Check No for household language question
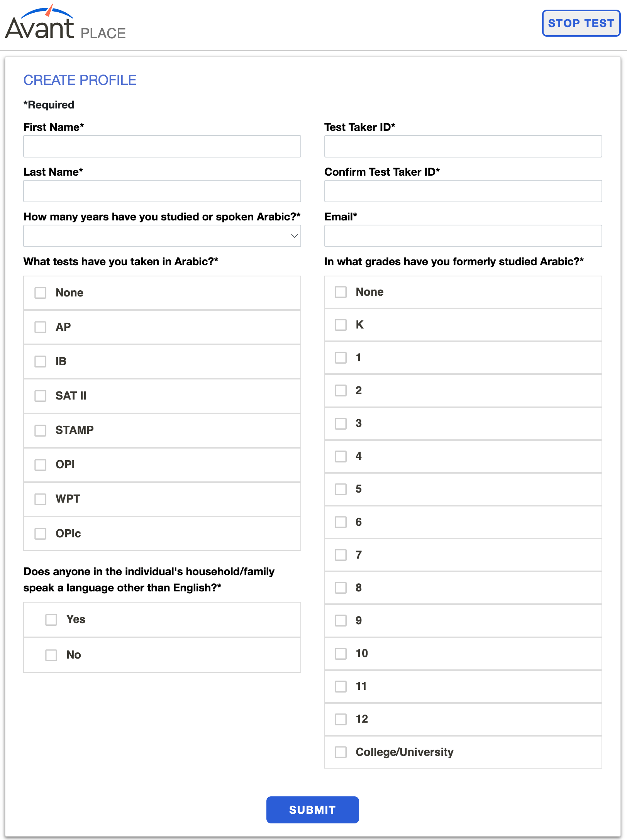Viewport: 627px width, 840px height. pos(51,655)
